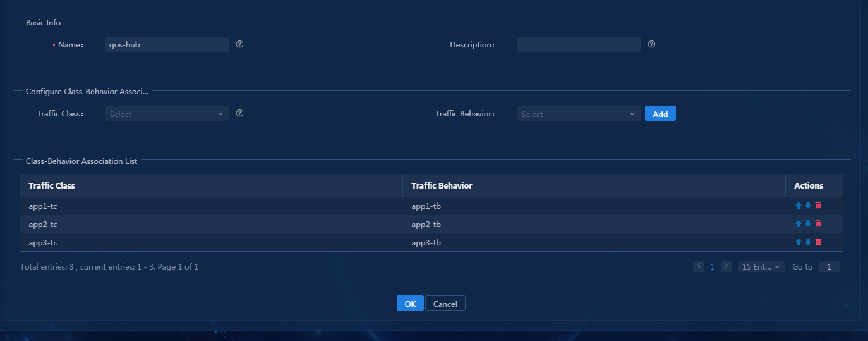The width and height of the screenshot is (868, 341).
Task: Focus the Name input containing qos-hub
Action: (x=167, y=44)
